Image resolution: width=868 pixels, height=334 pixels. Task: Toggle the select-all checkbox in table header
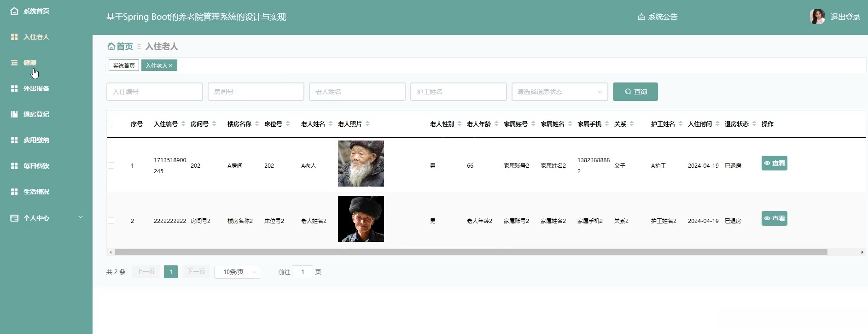111,124
